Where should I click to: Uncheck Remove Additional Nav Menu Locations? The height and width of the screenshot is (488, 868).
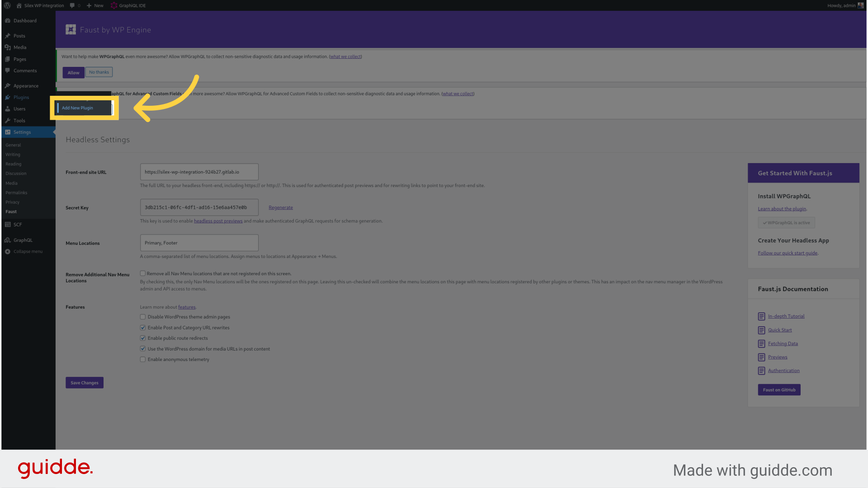143,273
